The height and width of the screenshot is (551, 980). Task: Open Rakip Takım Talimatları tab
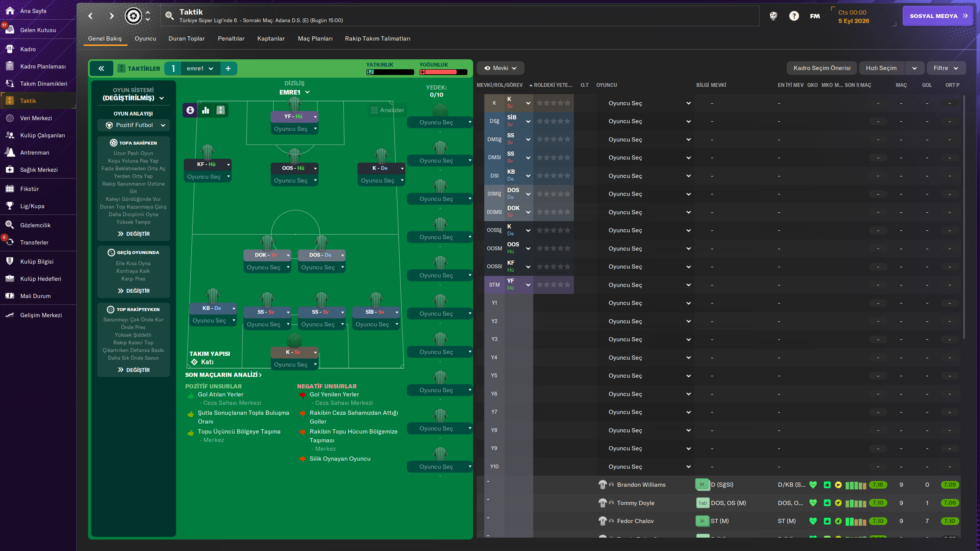point(377,39)
